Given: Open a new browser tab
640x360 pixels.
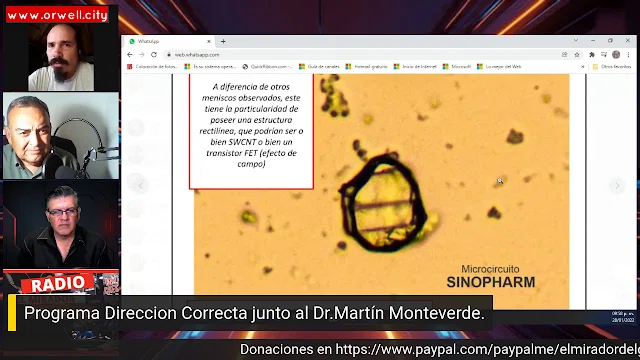Looking at the screenshot, I should click(223, 41).
